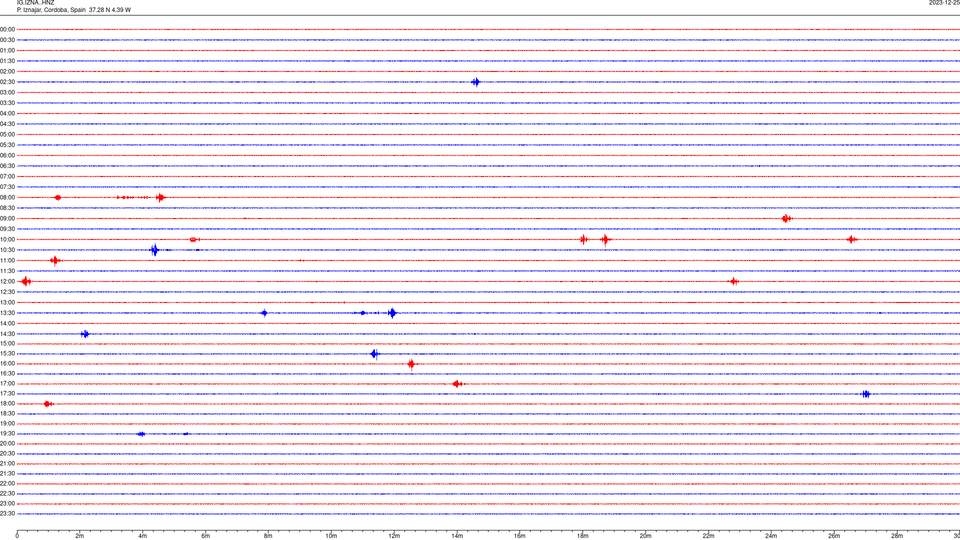Screen dimensions: 960x540
Task: Click the blue event on 14:30 trace
Action: click(x=85, y=334)
